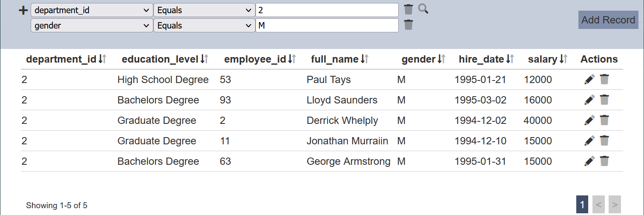
Task: Open the department_id field dropdown
Action: (x=92, y=10)
